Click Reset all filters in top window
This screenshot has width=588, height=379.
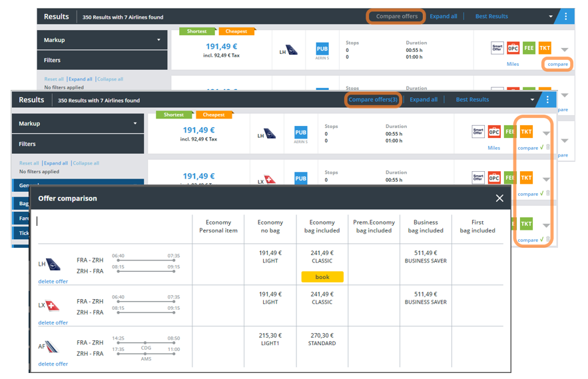pyautogui.click(x=54, y=79)
